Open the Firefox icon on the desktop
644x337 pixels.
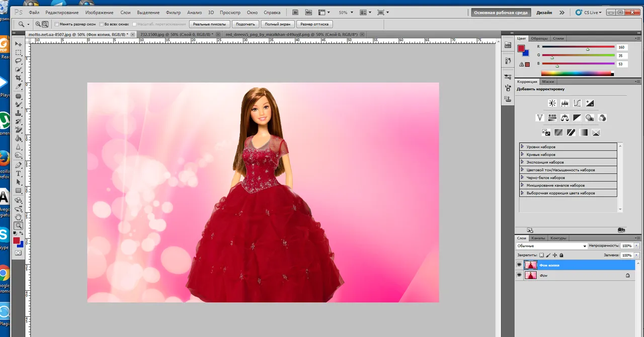5,158
